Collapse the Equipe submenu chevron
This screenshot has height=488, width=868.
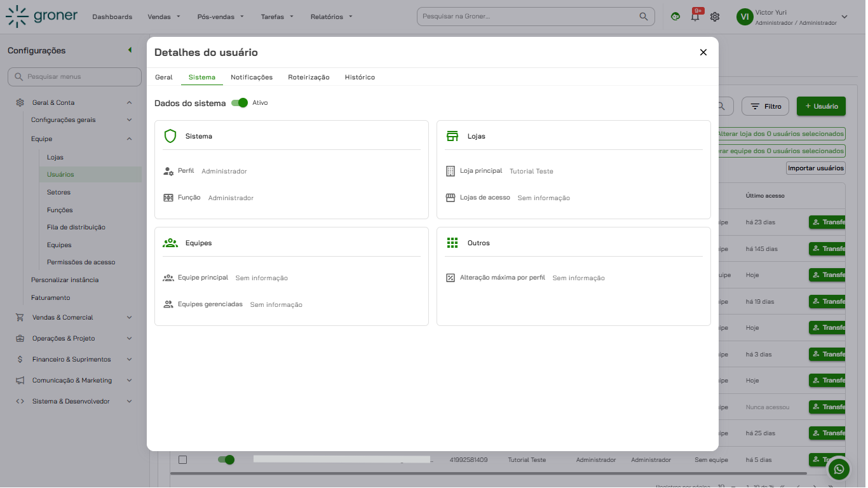coord(129,139)
